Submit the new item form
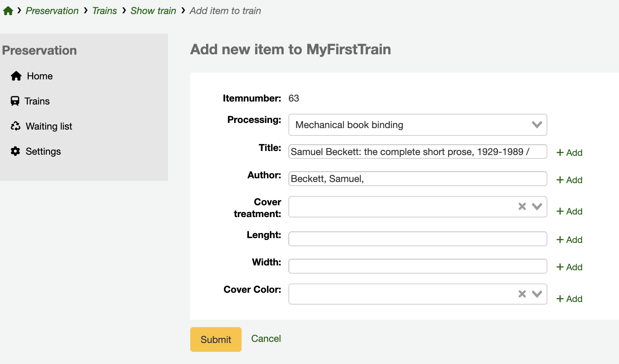619x364 pixels. 215,339
